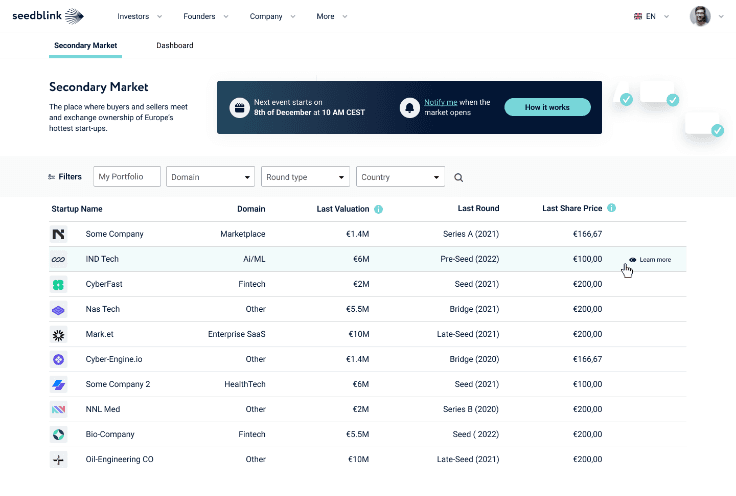
Task: Toggle the My Portfolio filter
Action: (127, 176)
